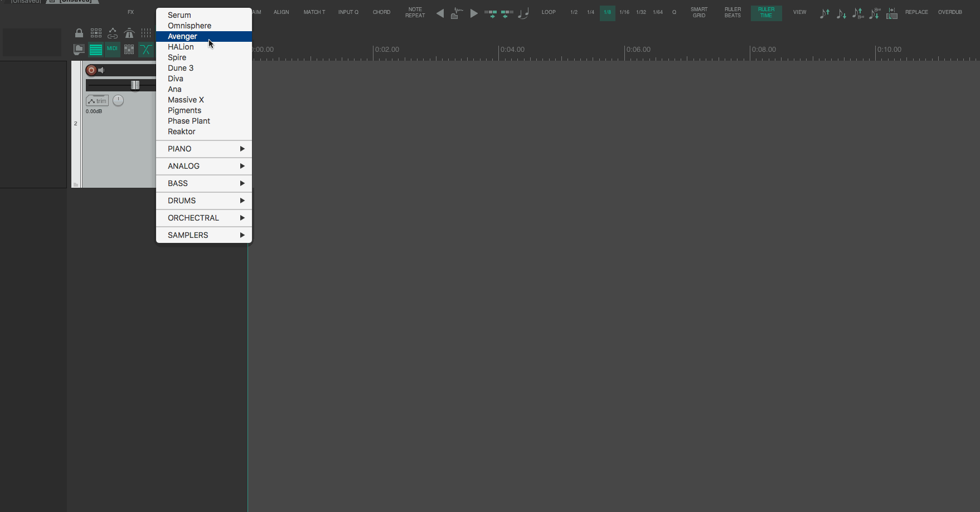Click the left-pointing triangle icon

[440, 13]
